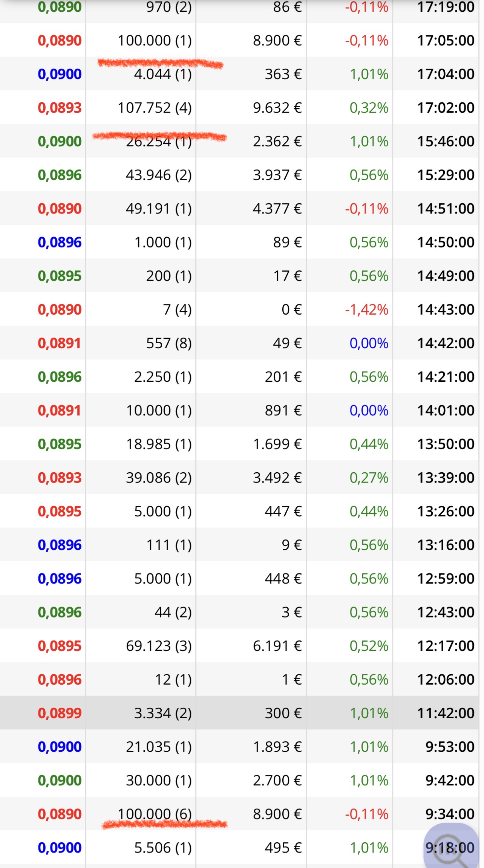Click the 17:05:00 time cell
Screen dimensions: 484x868
pyautogui.click(x=446, y=40)
